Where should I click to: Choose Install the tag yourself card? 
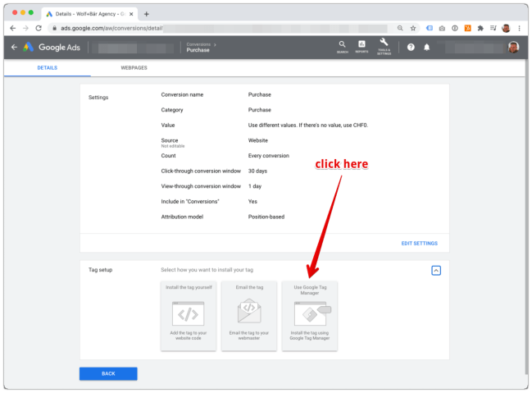[189, 316]
